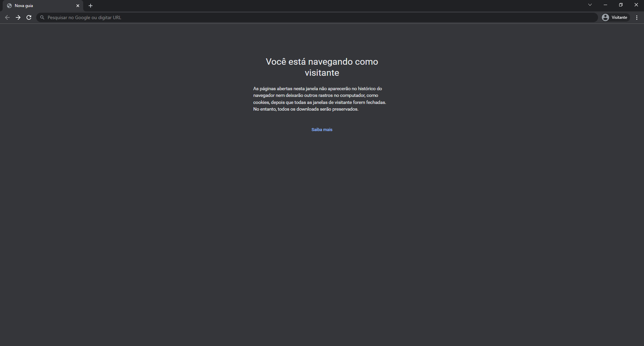
Task: Open the three-dot Chrome menu
Action: tap(637, 17)
